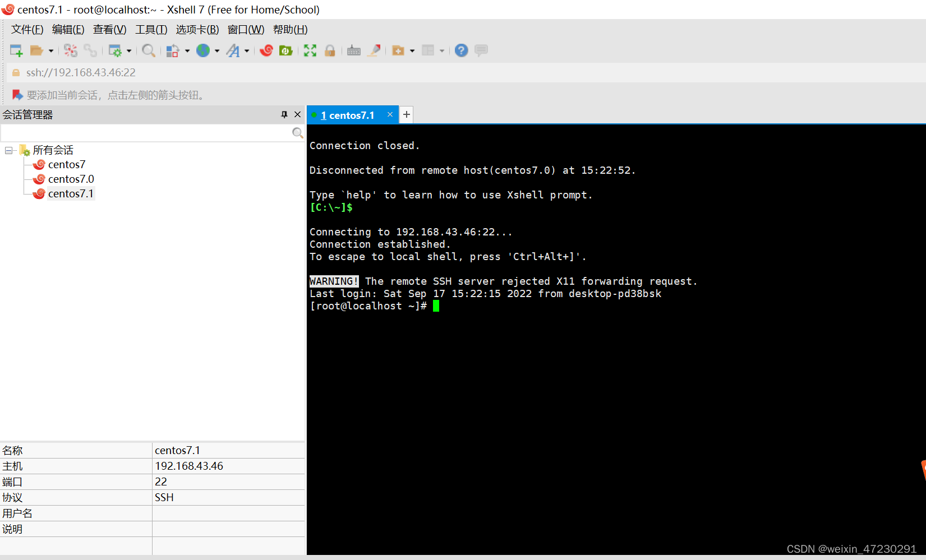926x560 pixels.
Task: Select the centos7 session
Action: click(x=67, y=164)
